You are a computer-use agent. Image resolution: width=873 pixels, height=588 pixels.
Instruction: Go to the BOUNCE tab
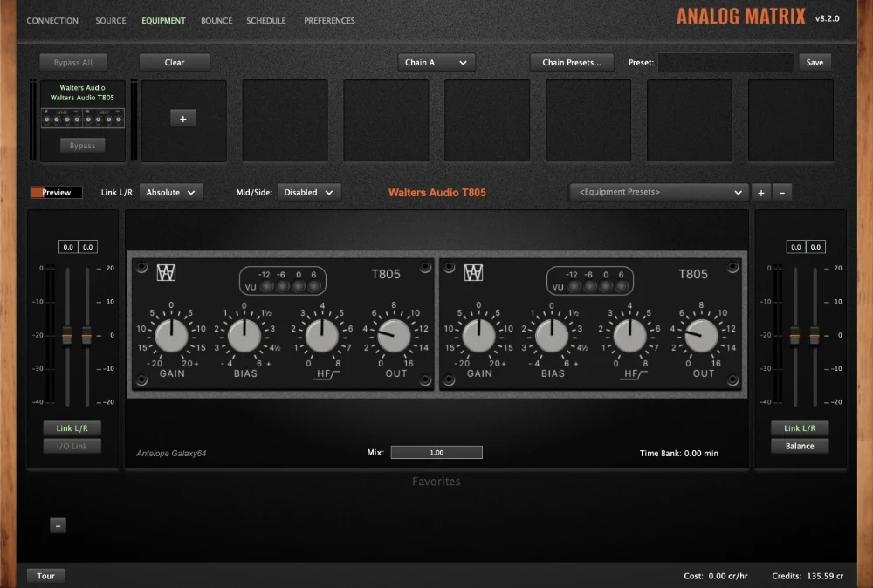tap(217, 21)
